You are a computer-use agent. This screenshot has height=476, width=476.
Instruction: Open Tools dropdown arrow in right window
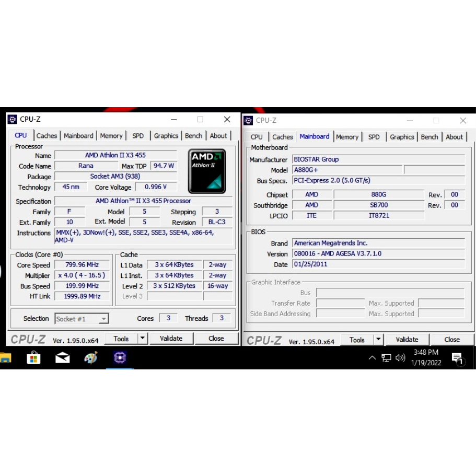coord(378,340)
